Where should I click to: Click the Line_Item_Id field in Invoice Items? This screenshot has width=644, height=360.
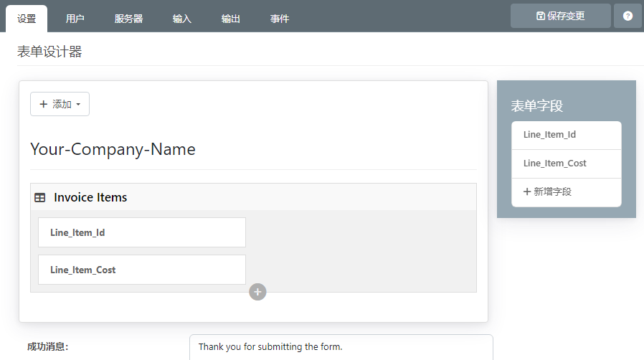click(x=141, y=232)
